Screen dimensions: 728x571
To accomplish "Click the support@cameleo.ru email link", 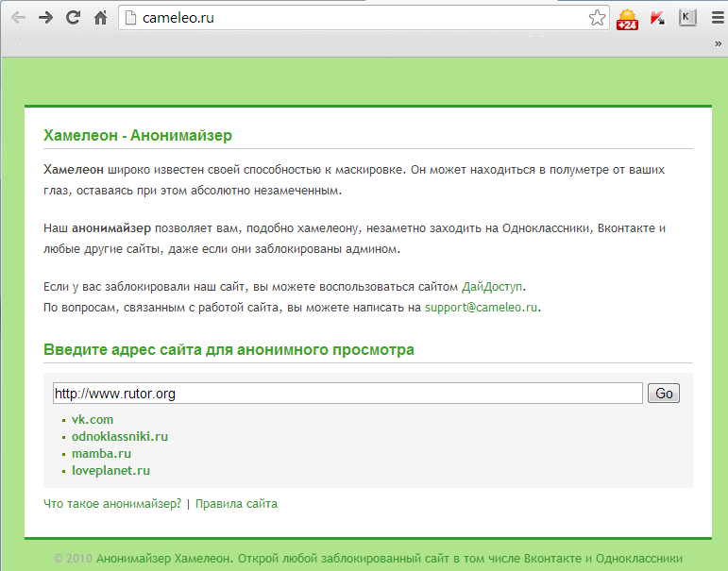I will click(x=481, y=308).
